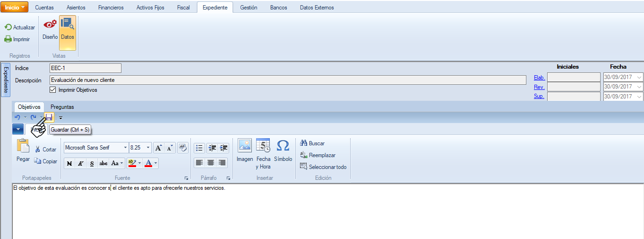This screenshot has height=239, width=644.
Task: Clear text formatting with eraser icon
Action: coord(183,148)
